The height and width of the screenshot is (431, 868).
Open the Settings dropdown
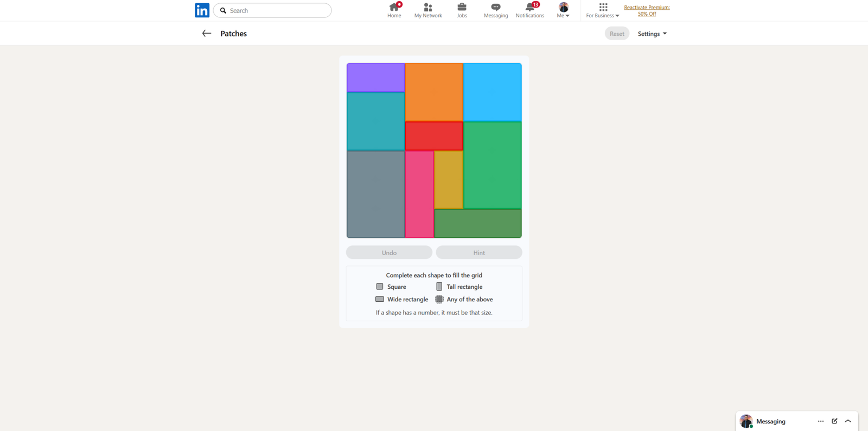(x=652, y=34)
